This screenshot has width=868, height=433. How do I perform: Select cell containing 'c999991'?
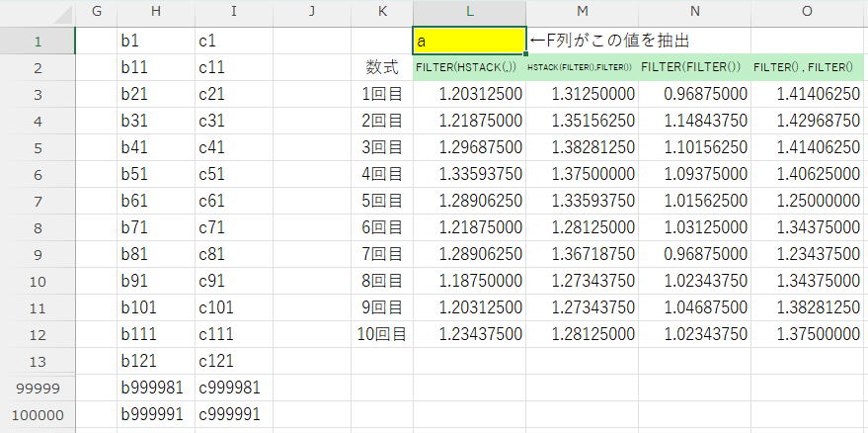[x=234, y=414]
